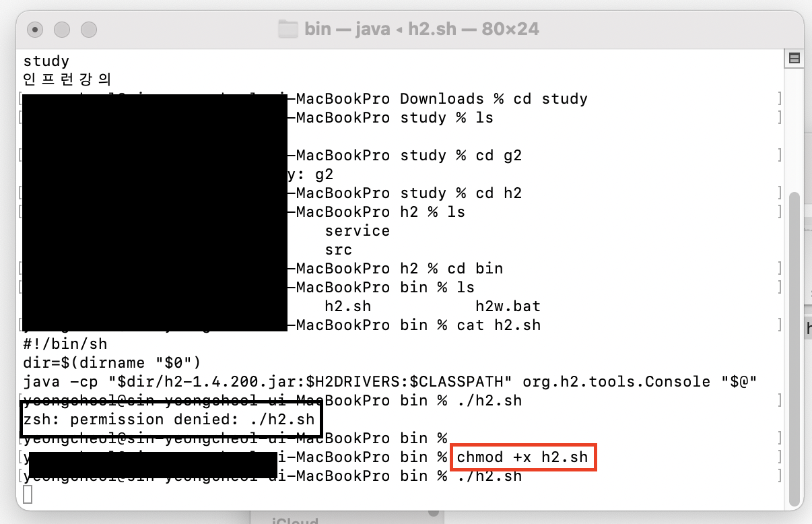Click the split pane icon above scrollbar
This screenshot has height=524, width=812.
(x=794, y=59)
